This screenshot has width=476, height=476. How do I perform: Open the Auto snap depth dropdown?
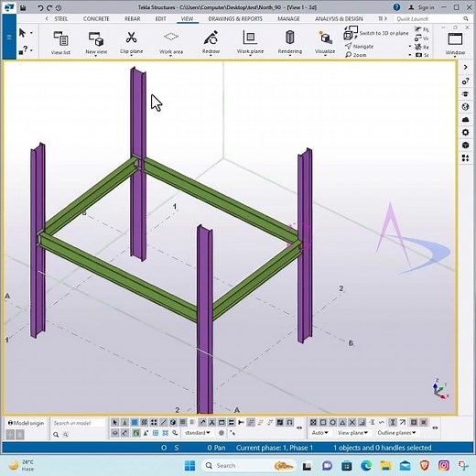[320, 433]
